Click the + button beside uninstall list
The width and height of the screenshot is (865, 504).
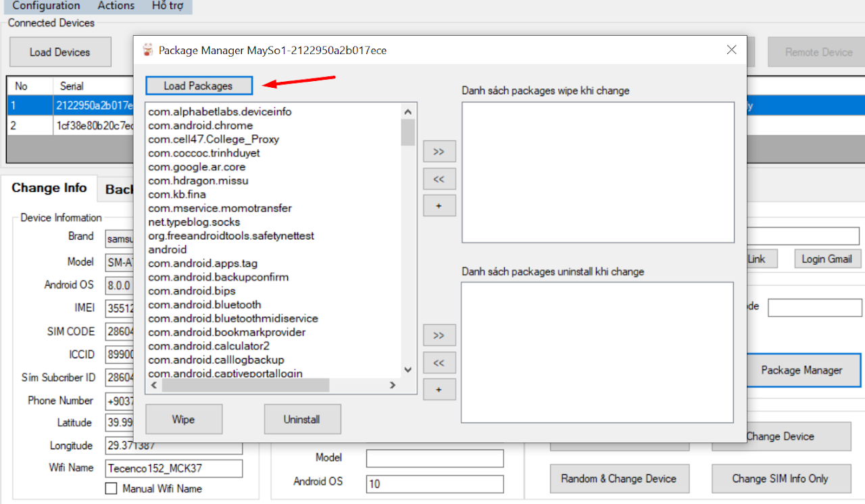[439, 390]
